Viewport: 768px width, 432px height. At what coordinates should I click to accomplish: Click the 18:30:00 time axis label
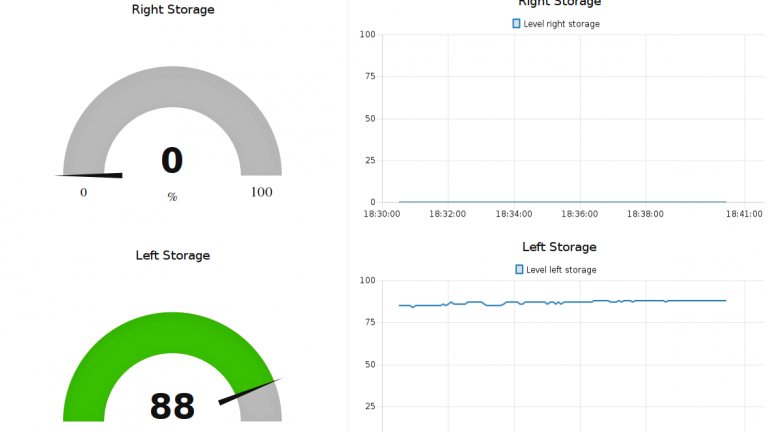[382, 213]
